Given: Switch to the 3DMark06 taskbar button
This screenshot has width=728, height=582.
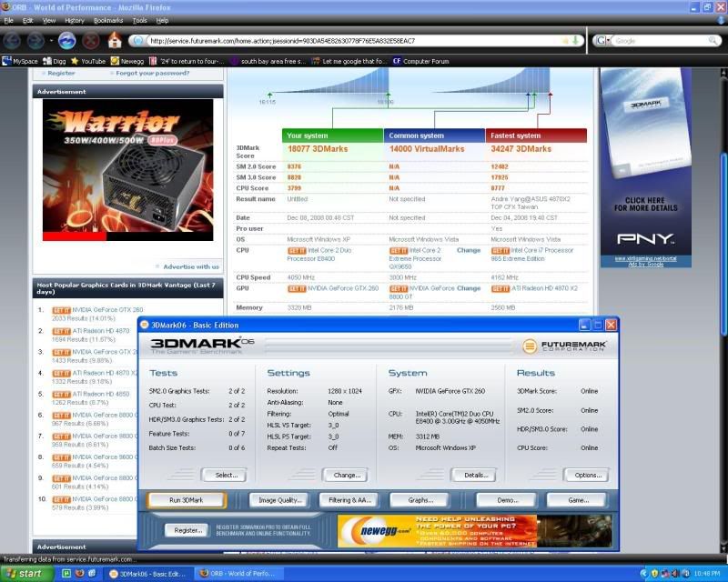Looking at the screenshot, I should click(147, 574).
